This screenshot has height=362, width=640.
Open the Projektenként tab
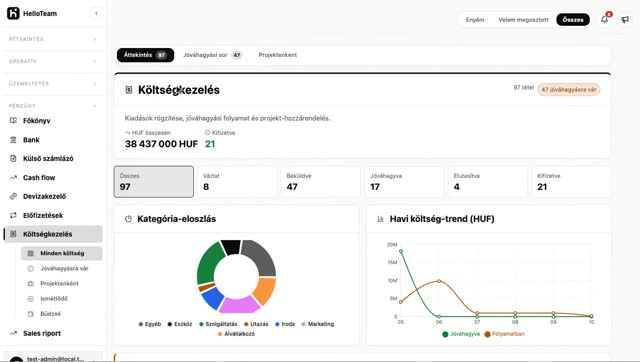coord(278,55)
